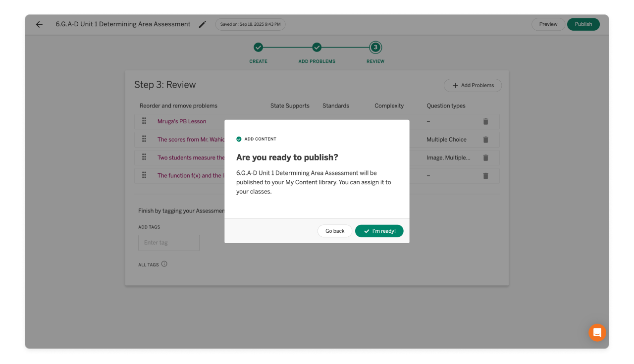The height and width of the screenshot is (364, 634).
Task: Focus the Enter tag input field
Action: coord(169,243)
